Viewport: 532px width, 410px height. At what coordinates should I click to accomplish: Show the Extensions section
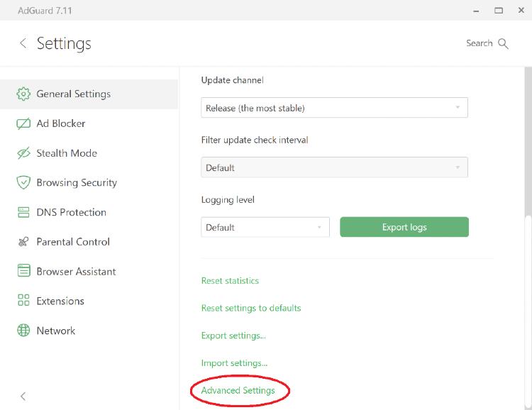pyautogui.click(x=89, y=301)
